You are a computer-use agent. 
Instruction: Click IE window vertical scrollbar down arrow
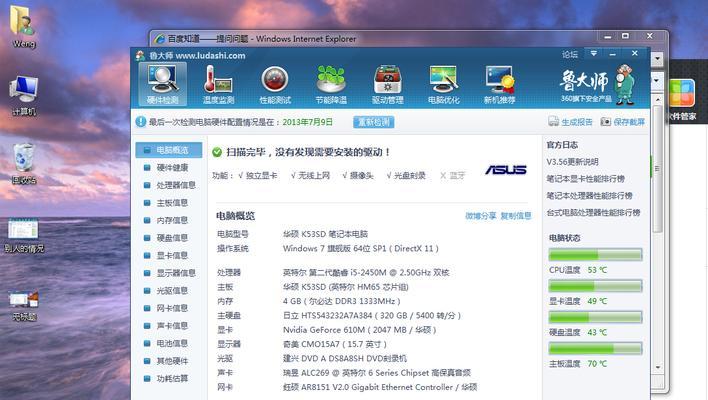point(657,367)
